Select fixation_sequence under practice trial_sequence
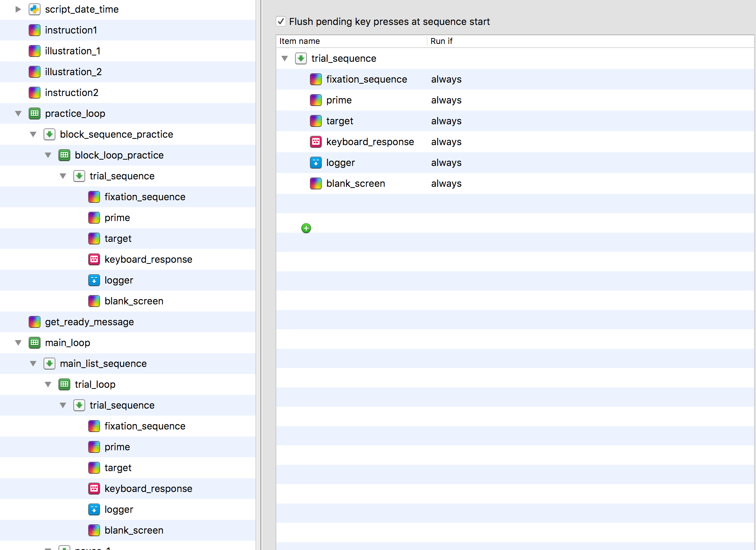The image size is (756, 550). [x=145, y=197]
